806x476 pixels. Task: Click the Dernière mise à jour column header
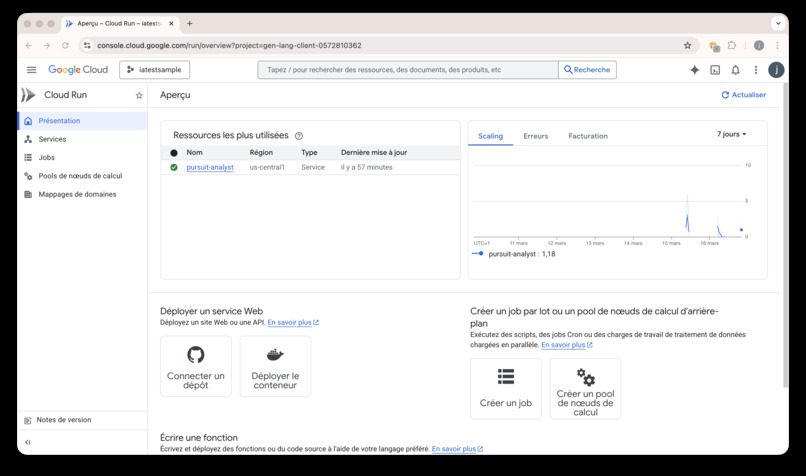click(x=374, y=153)
